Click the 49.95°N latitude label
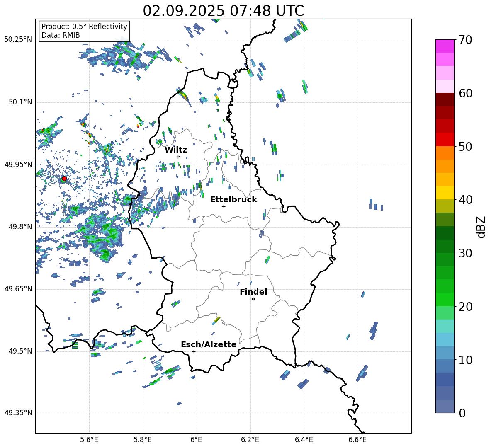This screenshot has height=448, width=491. point(18,164)
